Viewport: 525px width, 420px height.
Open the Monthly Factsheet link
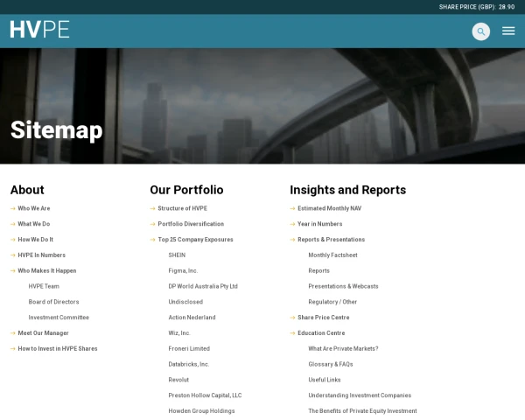click(x=332, y=255)
